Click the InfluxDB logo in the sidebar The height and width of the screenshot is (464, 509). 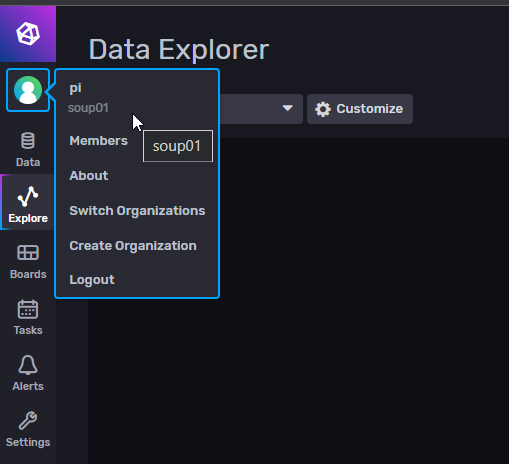(x=28, y=34)
